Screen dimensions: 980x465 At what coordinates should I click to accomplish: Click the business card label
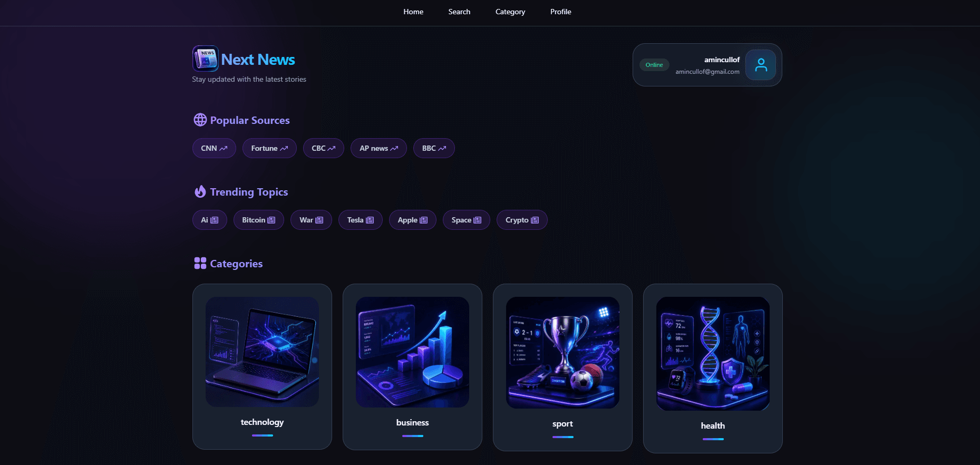coord(412,422)
